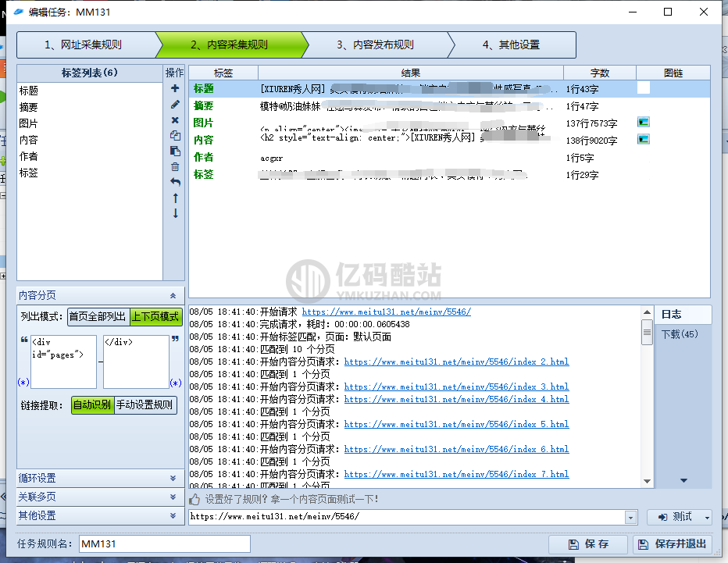Image resolution: width=728 pixels, height=563 pixels.
Task: Click the 结果 column header
Action: click(410, 73)
